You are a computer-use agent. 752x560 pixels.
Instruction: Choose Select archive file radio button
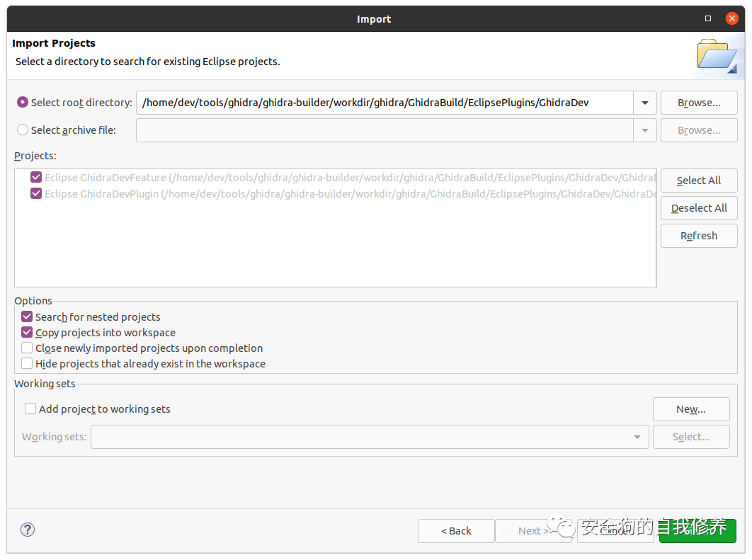pyautogui.click(x=22, y=130)
